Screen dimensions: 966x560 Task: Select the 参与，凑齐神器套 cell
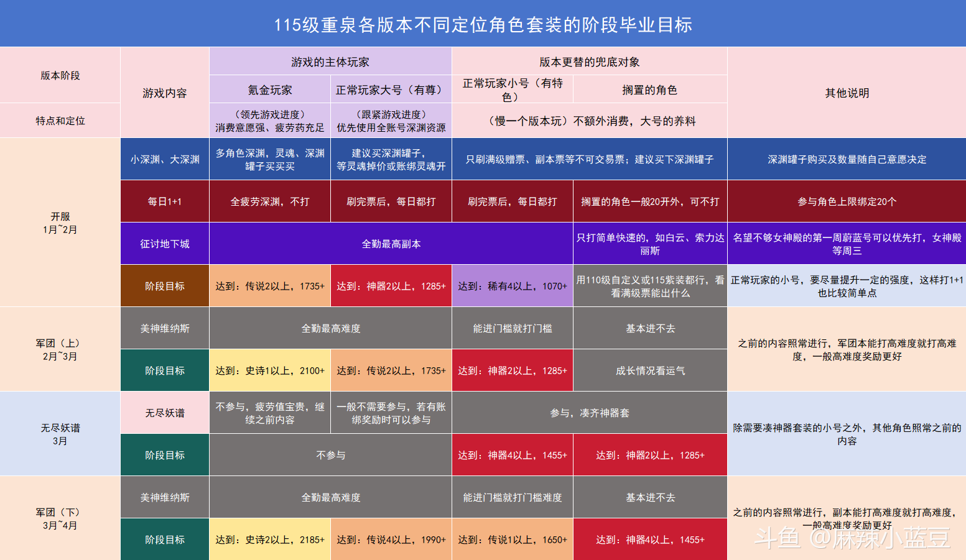tap(589, 413)
